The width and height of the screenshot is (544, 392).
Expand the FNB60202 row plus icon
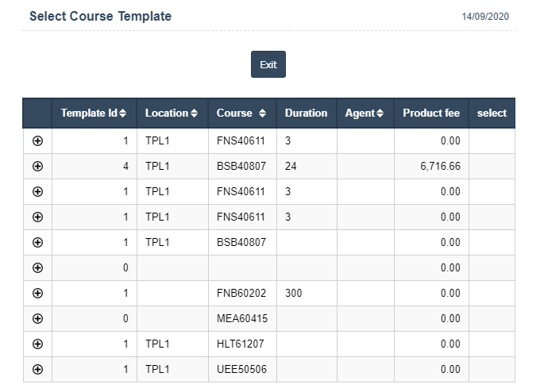click(37, 293)
